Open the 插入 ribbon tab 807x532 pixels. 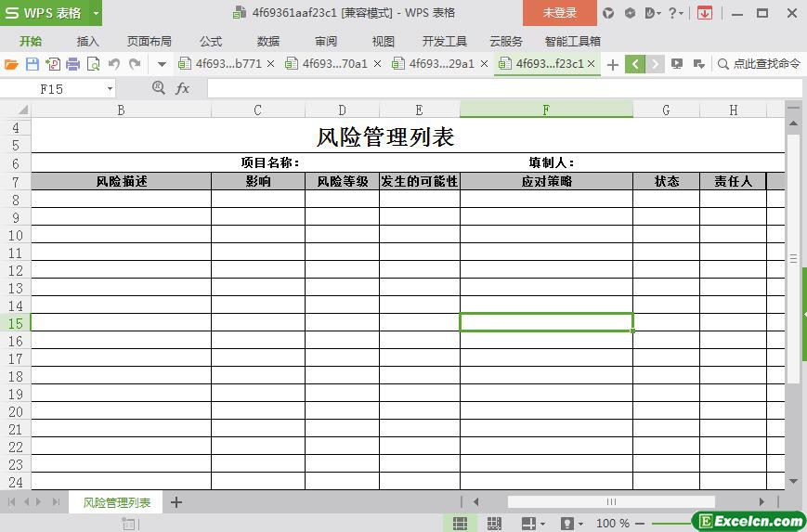tap(87, 41)
